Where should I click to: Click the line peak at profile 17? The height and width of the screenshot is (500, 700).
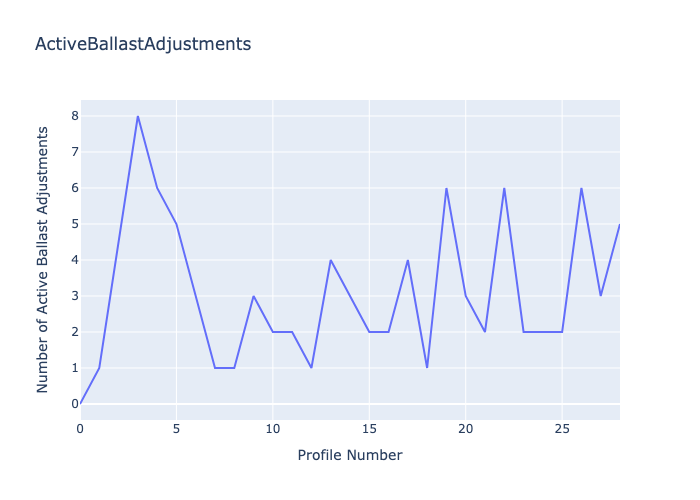(408, 260)
